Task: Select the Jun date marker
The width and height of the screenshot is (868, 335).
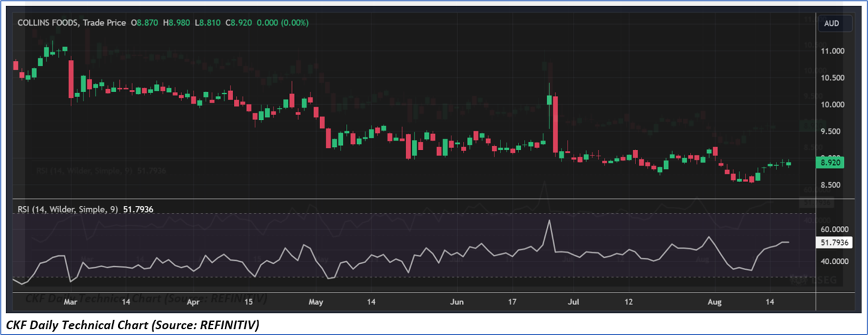Action: pyautogui.click(x=457, y=303)
